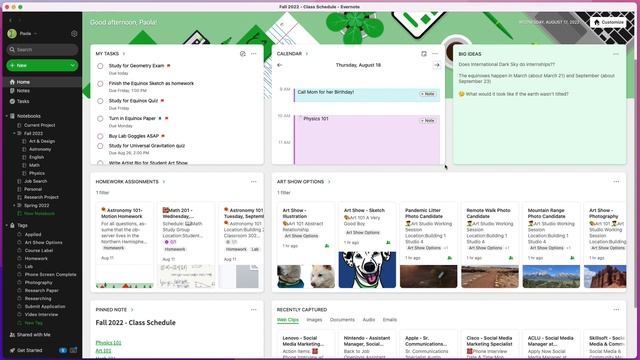The image size is (640, 360).
Task: Open My Tasks widget more options
Action: point(253,54)
